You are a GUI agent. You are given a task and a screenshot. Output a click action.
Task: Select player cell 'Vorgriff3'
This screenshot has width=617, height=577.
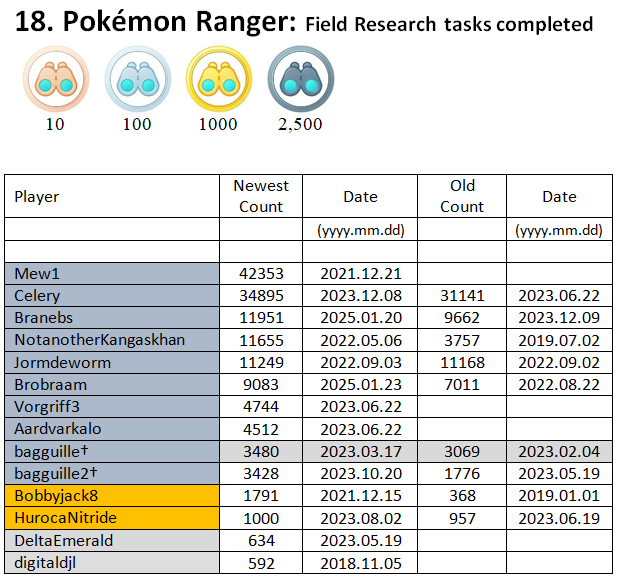click(112, 407)
